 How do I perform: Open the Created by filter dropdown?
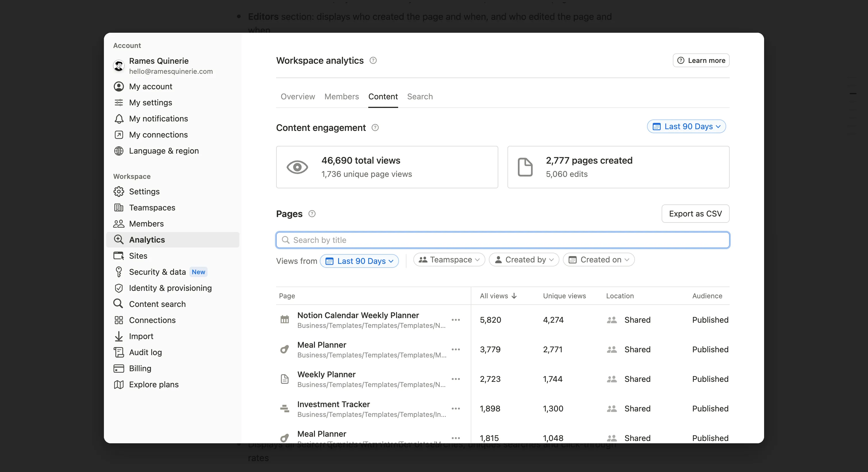(x=524, y=260)
